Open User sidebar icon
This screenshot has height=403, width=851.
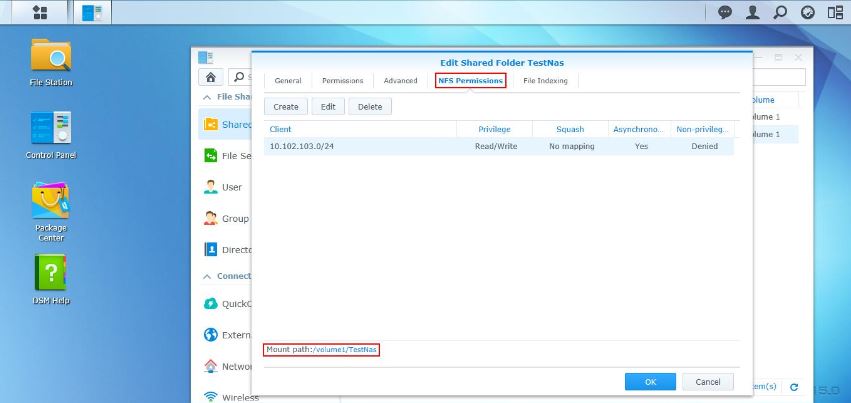point(211,187)
